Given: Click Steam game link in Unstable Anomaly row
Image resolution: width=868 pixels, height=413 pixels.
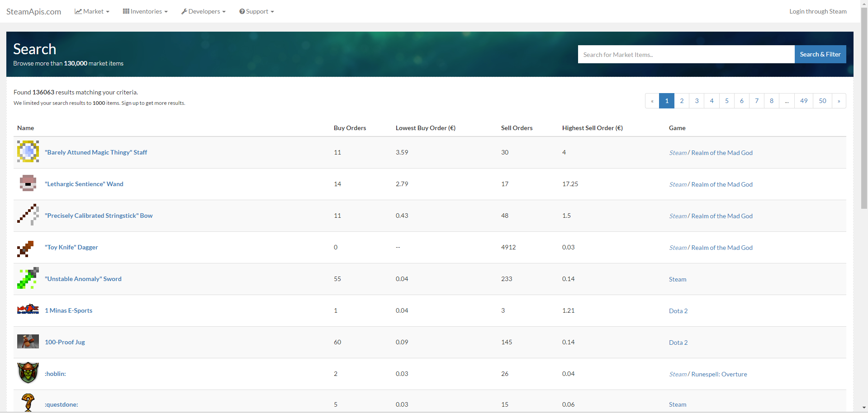Looking at the screenshot, I should pos(678,279).
